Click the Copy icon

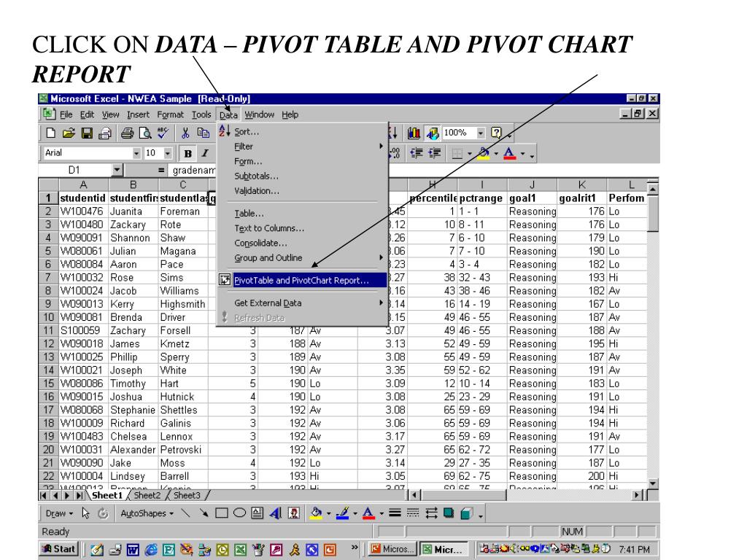[x=204, y=133]
